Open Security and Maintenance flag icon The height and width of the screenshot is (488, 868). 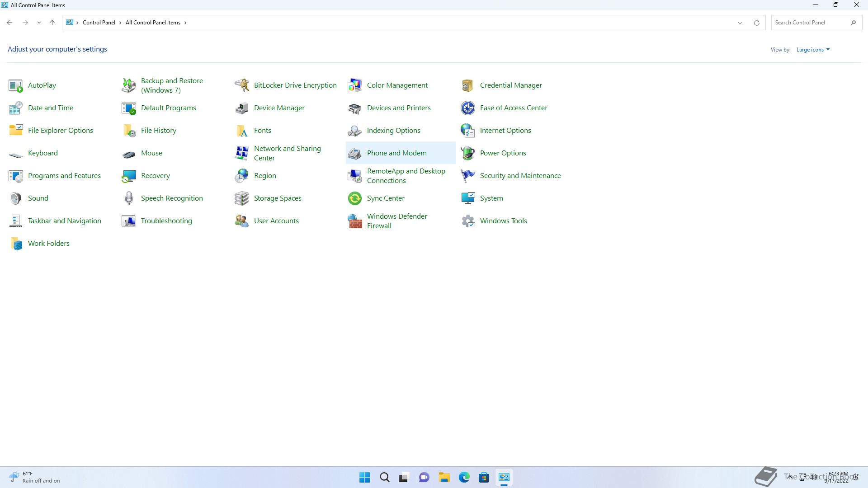pyautogui.click(x=468, y=176)
